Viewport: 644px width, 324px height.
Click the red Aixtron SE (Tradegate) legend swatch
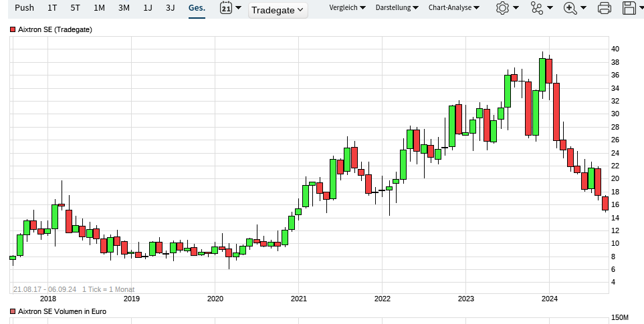[13, 29]
